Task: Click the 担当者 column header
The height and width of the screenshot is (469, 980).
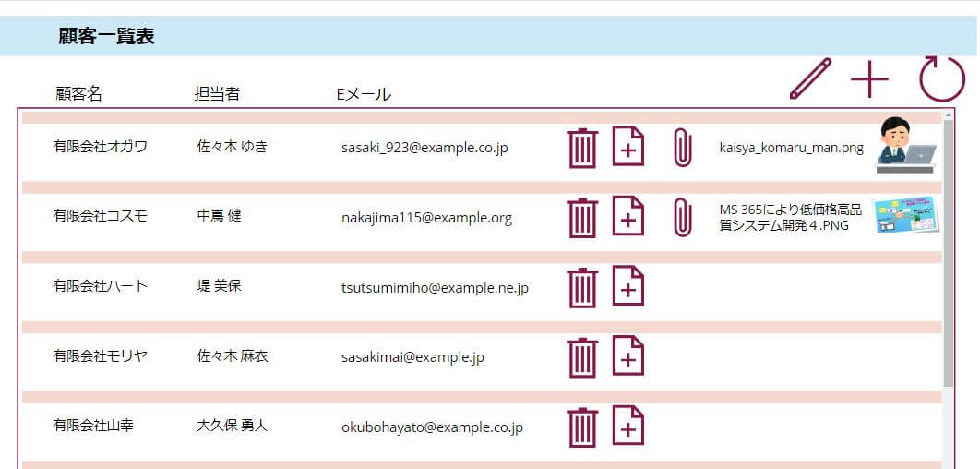Action: point(217,94)
